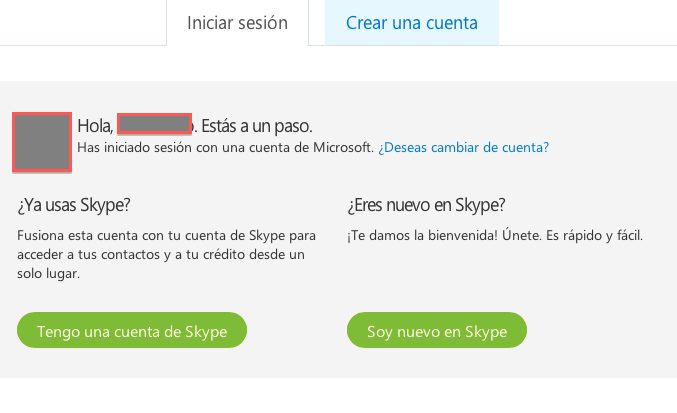Click the Fusiona esta cuenta text line
This screenshot has width=677, height=413.
pyautogui.click(x=167, y=237)
